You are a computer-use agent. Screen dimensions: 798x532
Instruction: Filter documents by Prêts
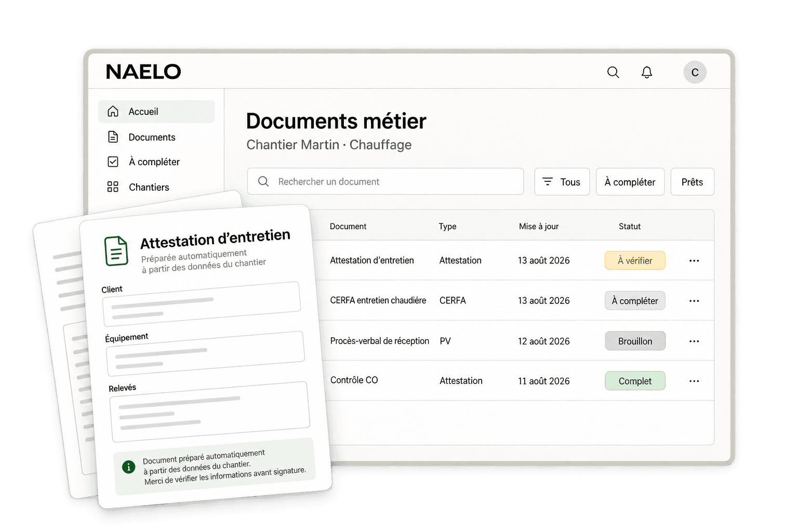[693, 182]
